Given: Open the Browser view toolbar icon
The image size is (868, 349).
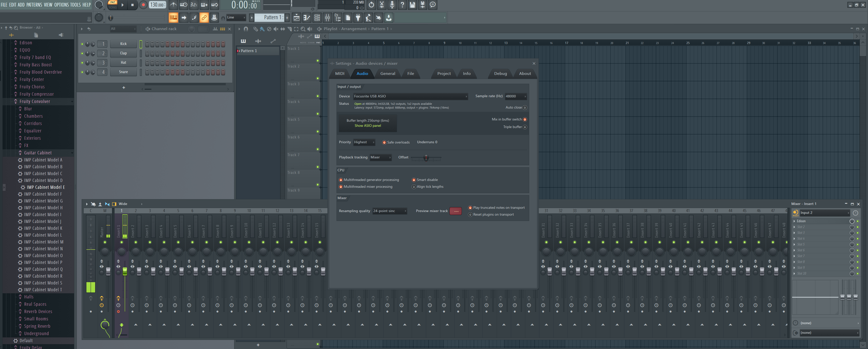Looking at the screenshot, I should 338,17.
